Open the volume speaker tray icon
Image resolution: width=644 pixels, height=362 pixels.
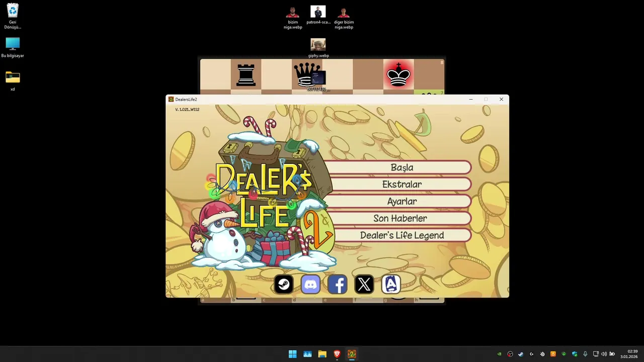tap(604, 354)
